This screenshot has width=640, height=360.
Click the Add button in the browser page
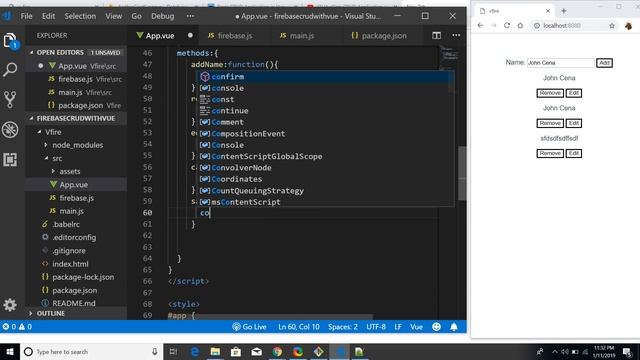click(x=604, y=63)
